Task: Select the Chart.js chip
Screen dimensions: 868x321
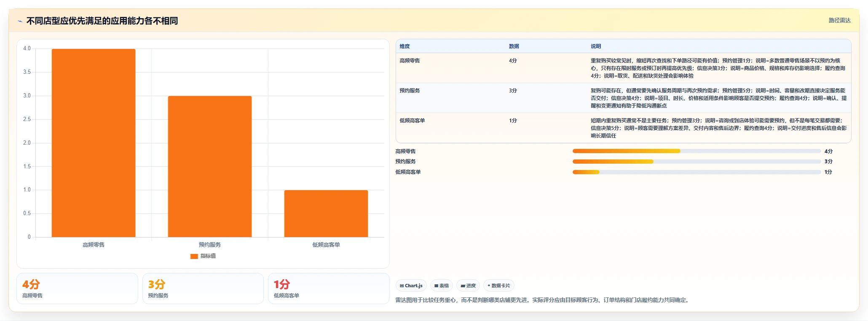Action: tap(411, 286)
